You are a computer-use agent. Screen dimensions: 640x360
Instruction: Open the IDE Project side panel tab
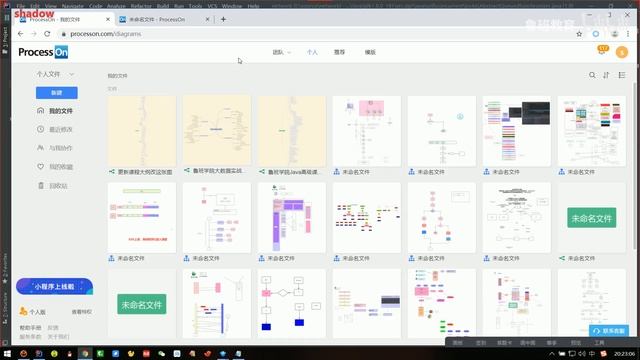click(x=5, y=40)
